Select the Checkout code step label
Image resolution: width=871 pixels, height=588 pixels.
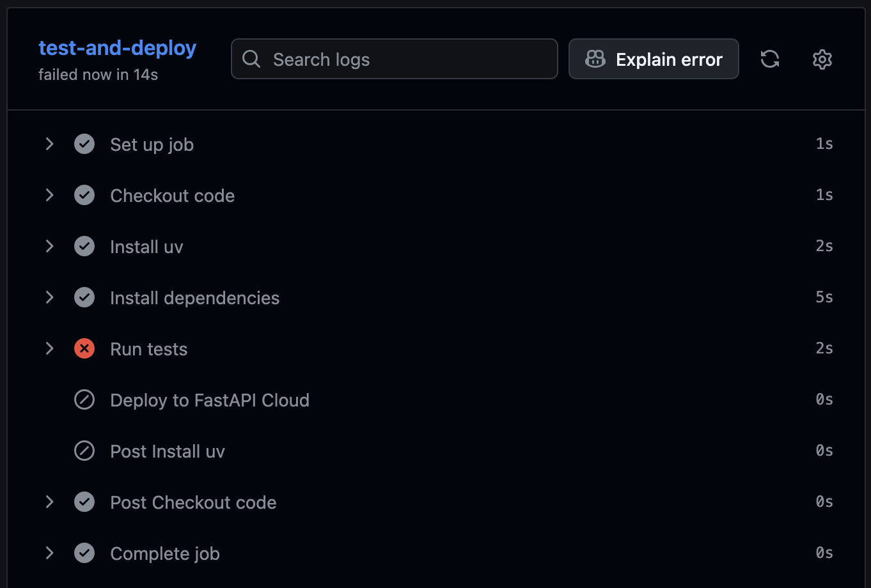pyautogui.click(x=173, y=196)
